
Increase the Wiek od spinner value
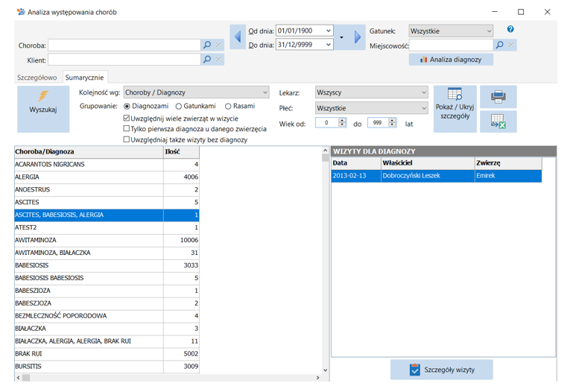coord(342,120)
